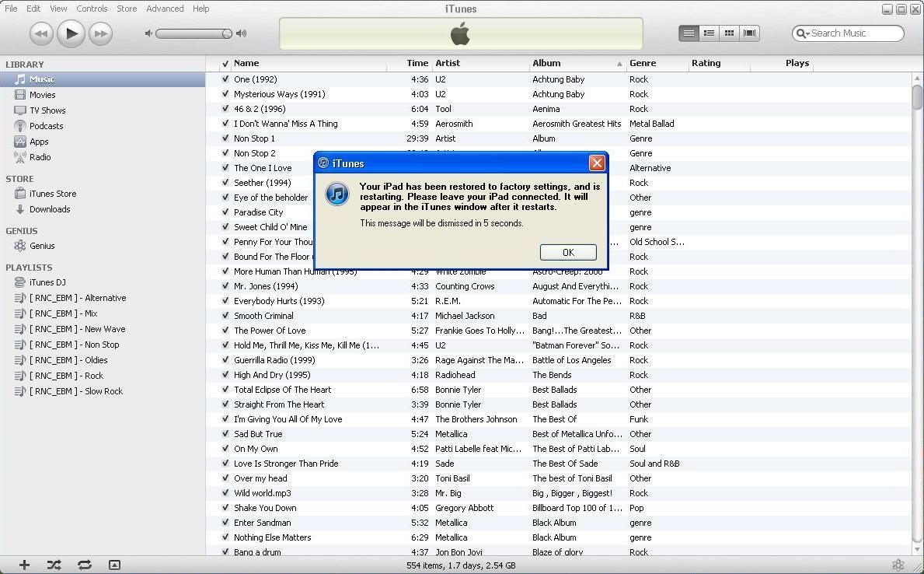Open the Controls menu

[92, 9]
